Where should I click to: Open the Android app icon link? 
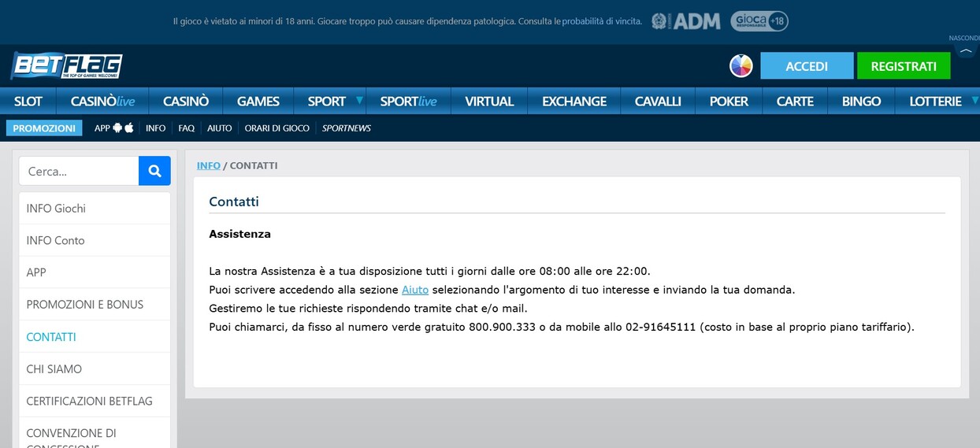117,128
